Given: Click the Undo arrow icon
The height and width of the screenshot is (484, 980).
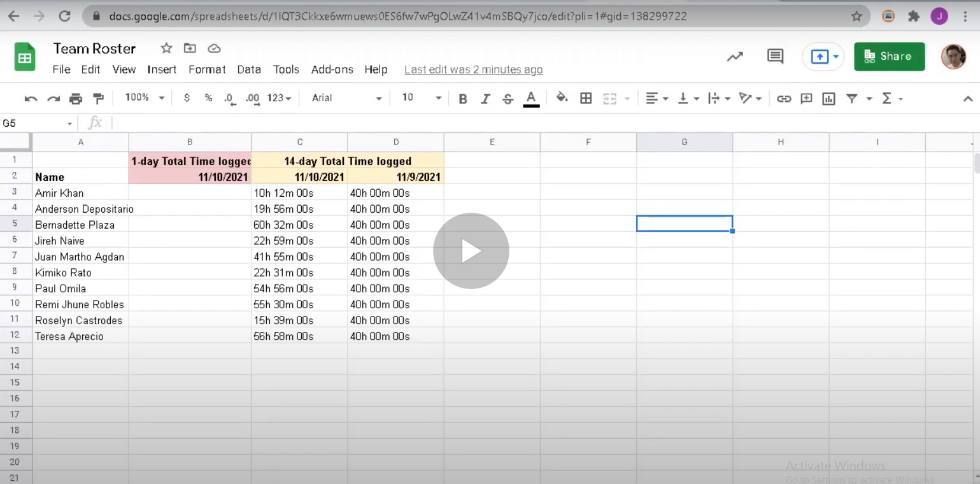Looking at the screenshot, I should tap(31, 99).
